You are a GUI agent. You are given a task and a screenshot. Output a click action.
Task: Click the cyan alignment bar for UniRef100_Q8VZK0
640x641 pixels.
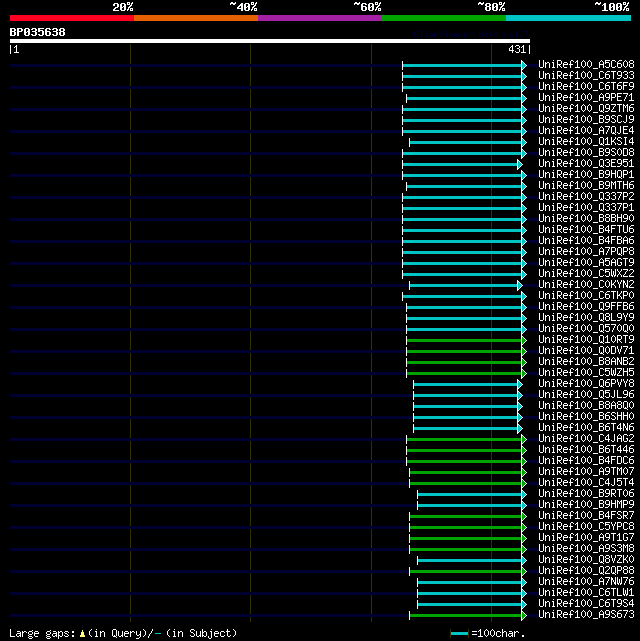[470, 560]
